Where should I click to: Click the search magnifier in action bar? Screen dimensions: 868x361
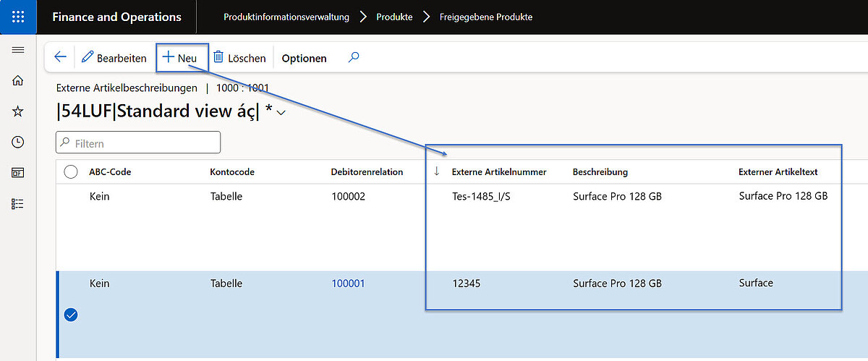[x=354, y=57]
